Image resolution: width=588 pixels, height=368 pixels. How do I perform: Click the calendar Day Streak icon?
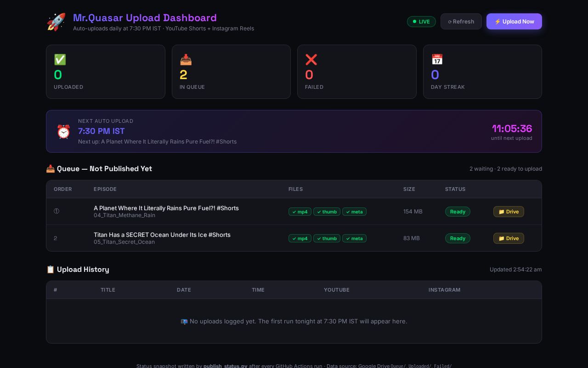tap(437, 60)
